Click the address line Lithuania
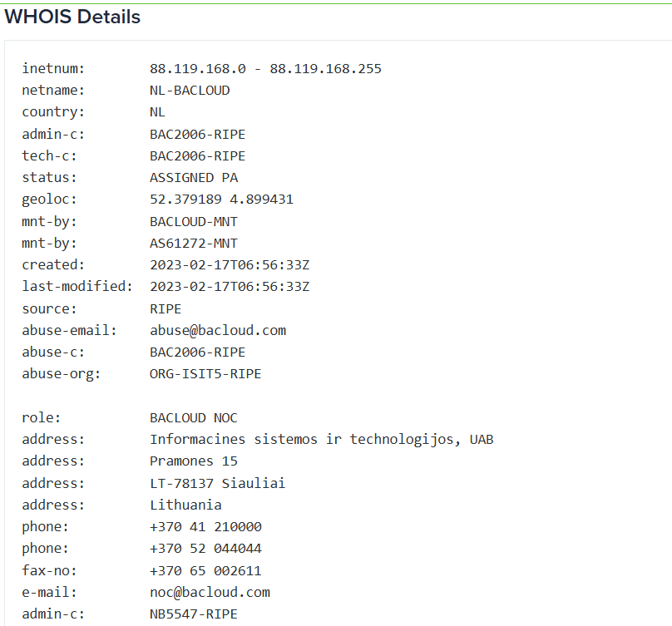The image size is (672, 626). (x=185, y=505)
